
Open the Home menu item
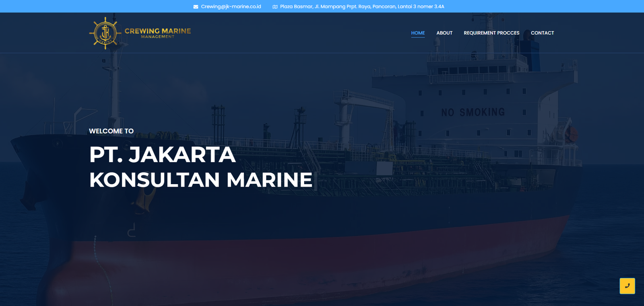418,33
